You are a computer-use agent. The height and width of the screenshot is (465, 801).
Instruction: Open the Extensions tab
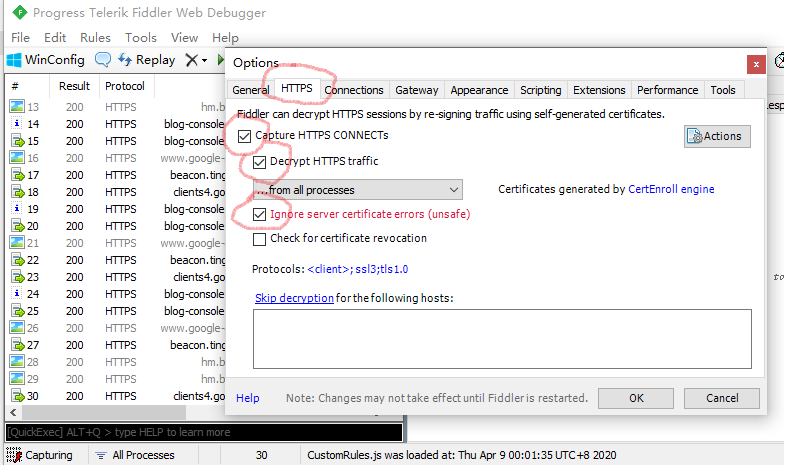point(599,90)
